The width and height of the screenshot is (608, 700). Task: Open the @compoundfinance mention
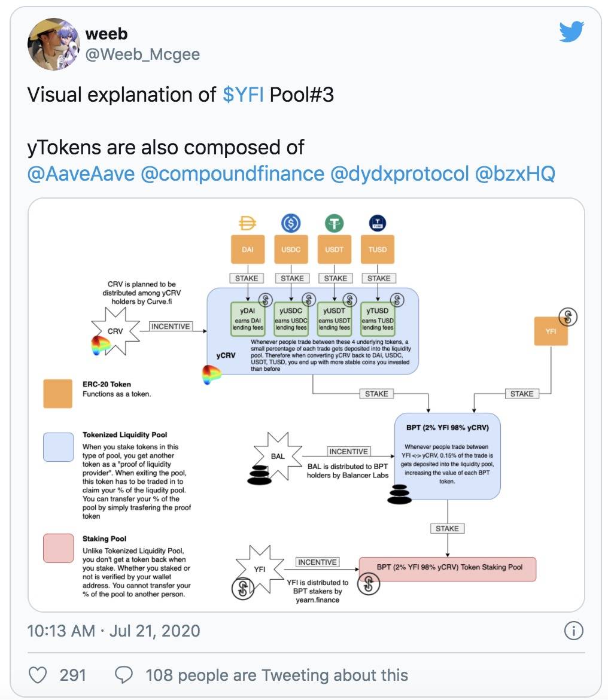point(233,174)
